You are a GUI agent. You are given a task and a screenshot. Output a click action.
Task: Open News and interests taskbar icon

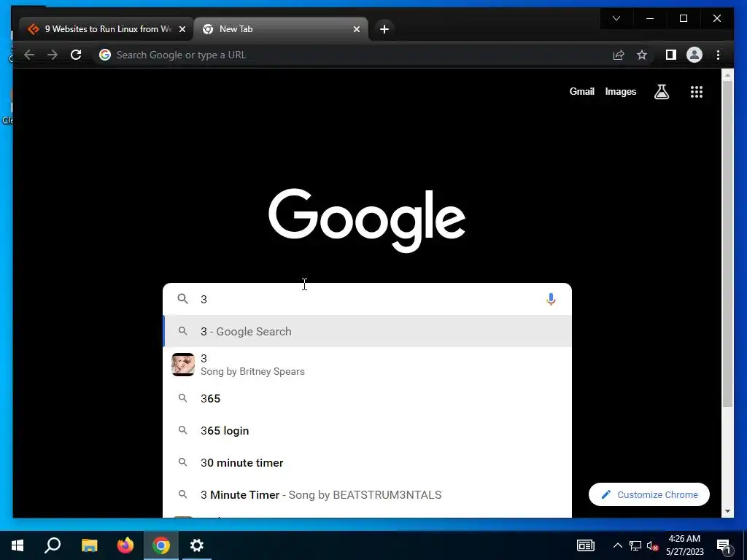tap(586, 545)
